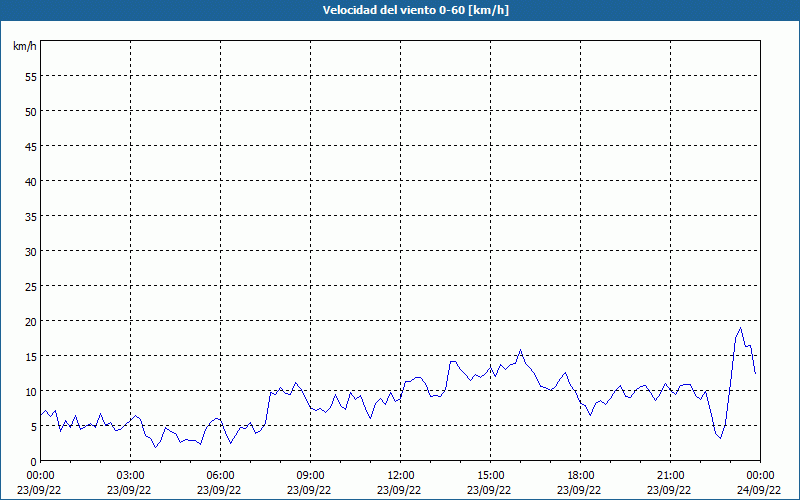Select the 55 y-axis tick label
Screen dimensions: 800x500
click(x=30, y=76)
